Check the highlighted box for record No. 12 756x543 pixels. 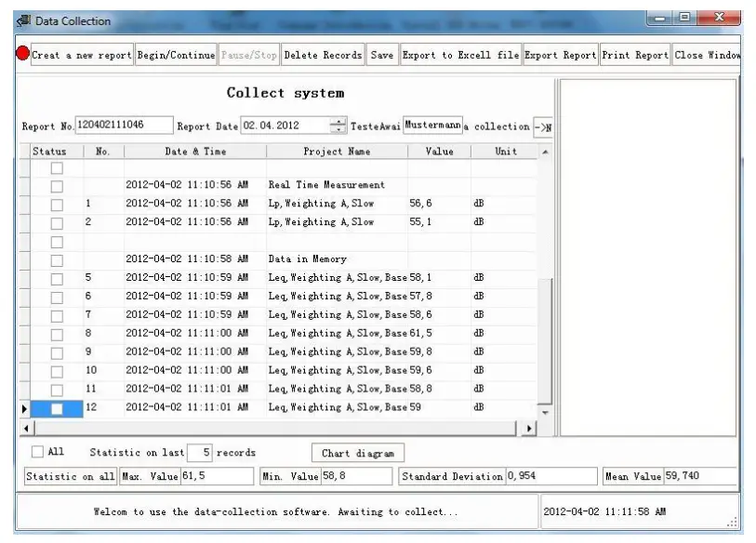tap(57, 408)
